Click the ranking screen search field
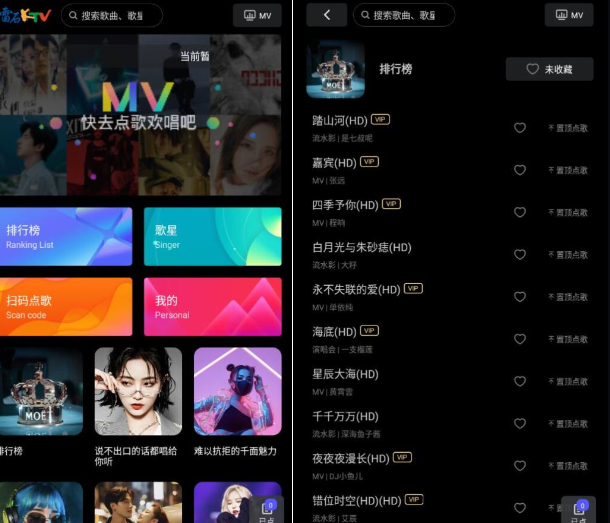 coord(404,15)
